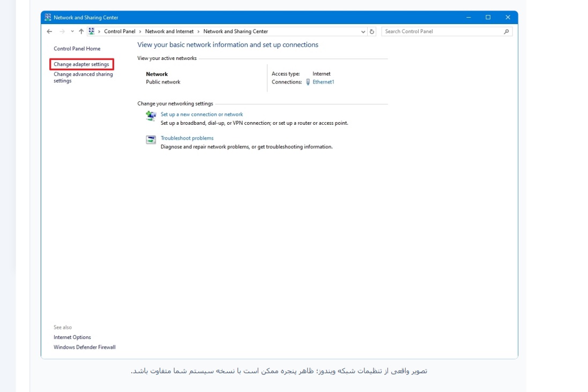
Task: Open Control Panel Home
Action: coord(77,49)
